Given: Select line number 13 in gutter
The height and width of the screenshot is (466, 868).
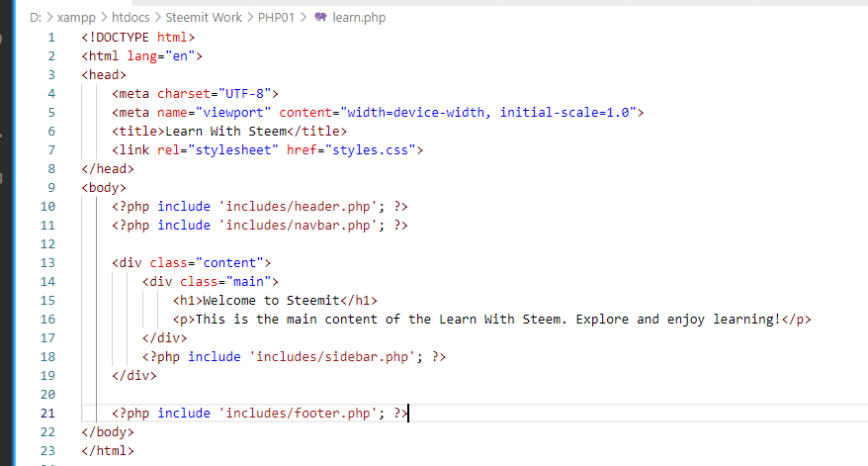Looking at the screenshot, I should [x=47, y=263].
